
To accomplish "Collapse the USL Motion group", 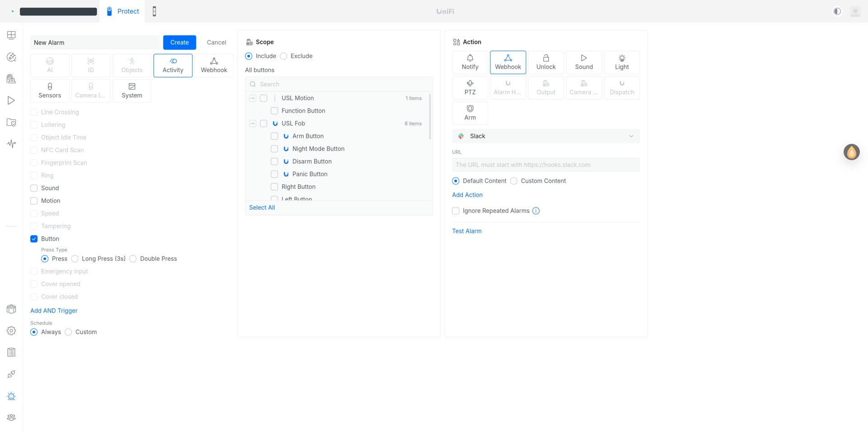I will pyautogui.click(x=253, y=98).
